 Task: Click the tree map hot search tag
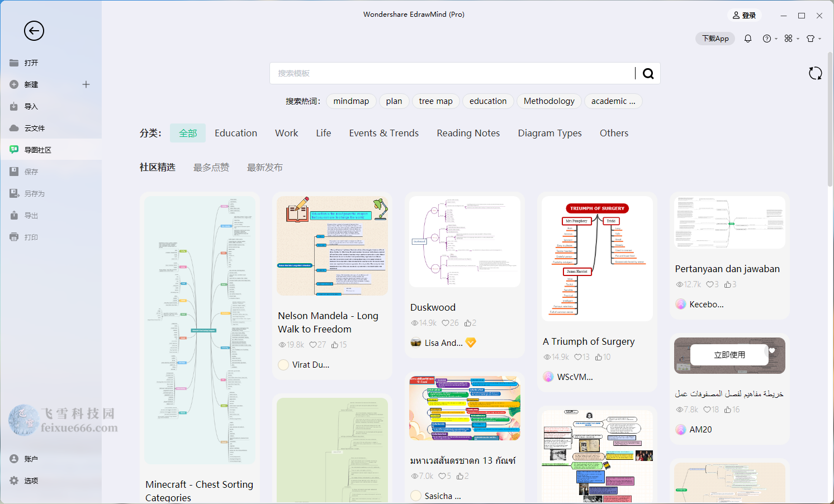(436, 101)
